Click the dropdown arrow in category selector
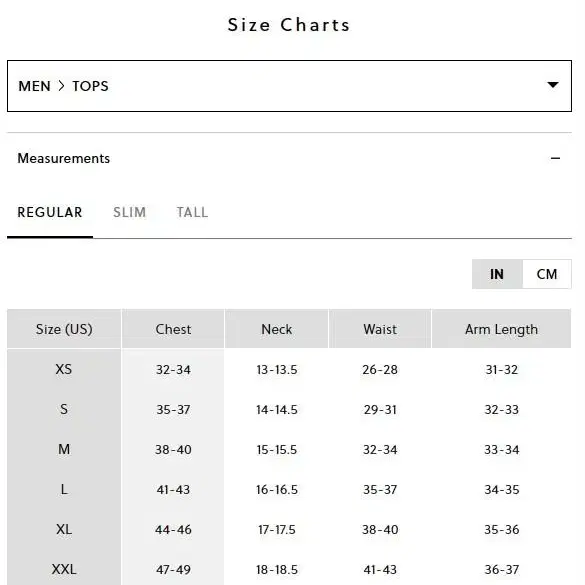The height and width of the screenshot is (585, 585). coord(553,85)
